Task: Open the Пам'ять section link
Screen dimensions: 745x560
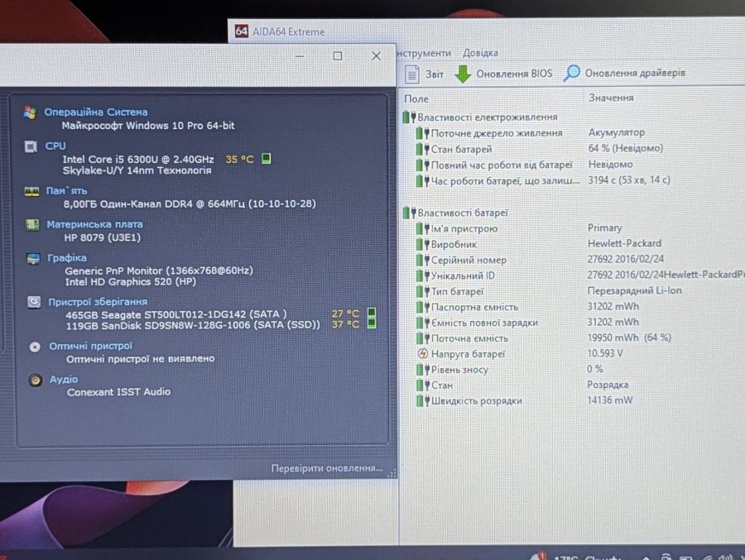Action: [66, 190]
